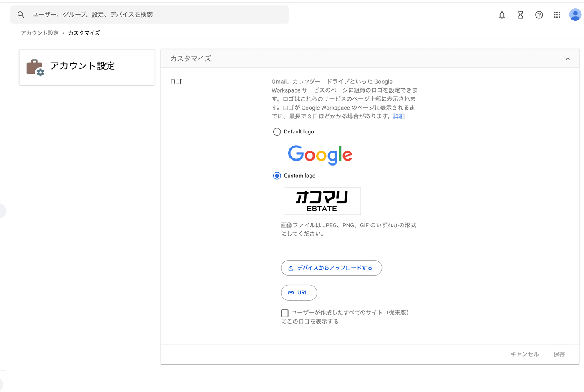Click the custom ESTATE logo thumbnail
Screen dimensions: 584x392
(322, 201)
